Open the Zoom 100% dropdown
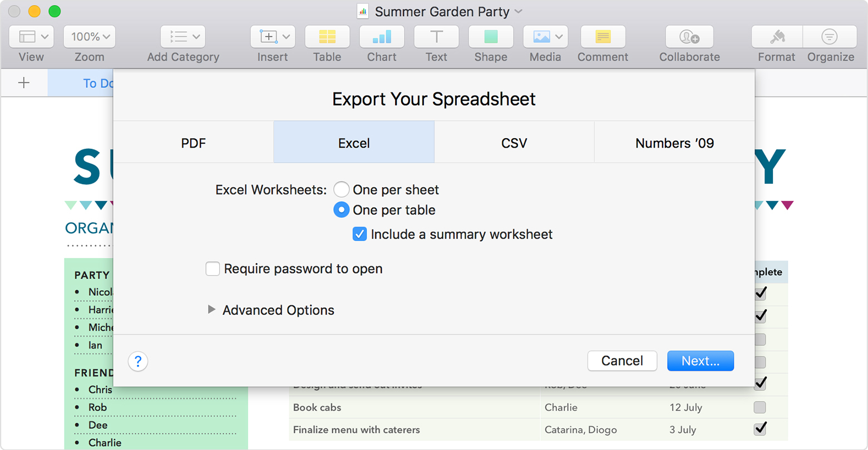 click(x=89, y=37)
